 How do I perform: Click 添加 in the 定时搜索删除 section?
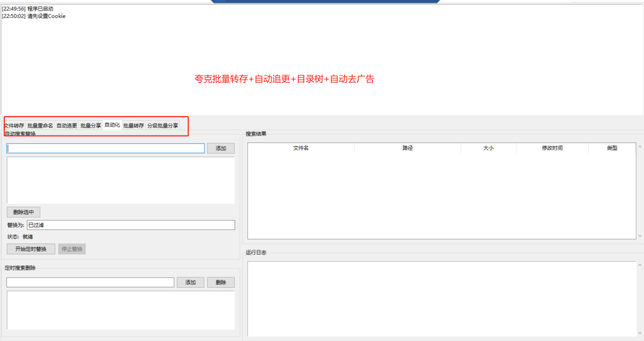tap(190, 282)
